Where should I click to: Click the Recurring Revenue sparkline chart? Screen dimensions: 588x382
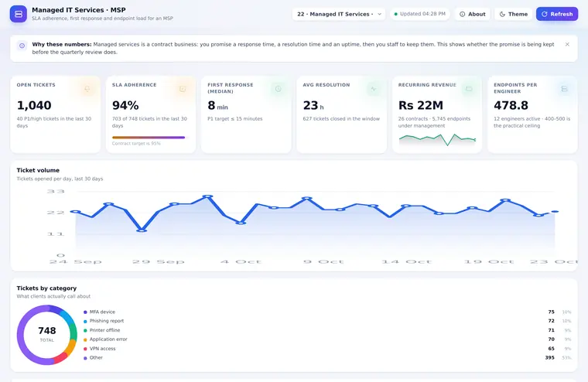(x=437, y=139)
